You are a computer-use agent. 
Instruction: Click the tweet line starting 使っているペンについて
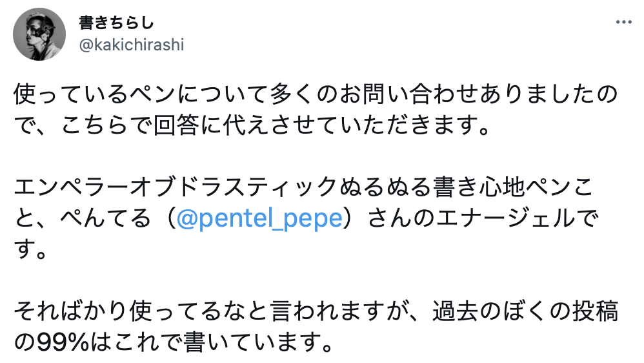point(316,94)
